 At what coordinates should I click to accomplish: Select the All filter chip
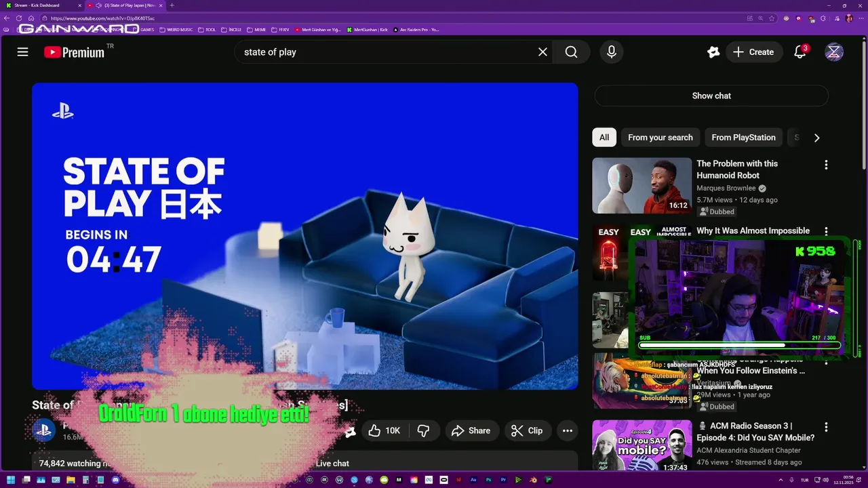[x=604, y=137]
